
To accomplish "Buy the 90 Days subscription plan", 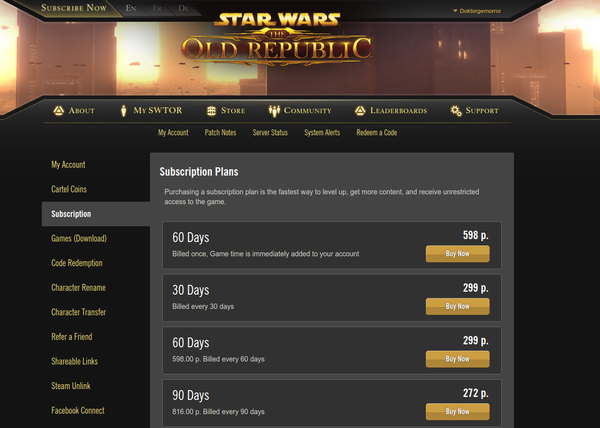I will coord(457,411).
